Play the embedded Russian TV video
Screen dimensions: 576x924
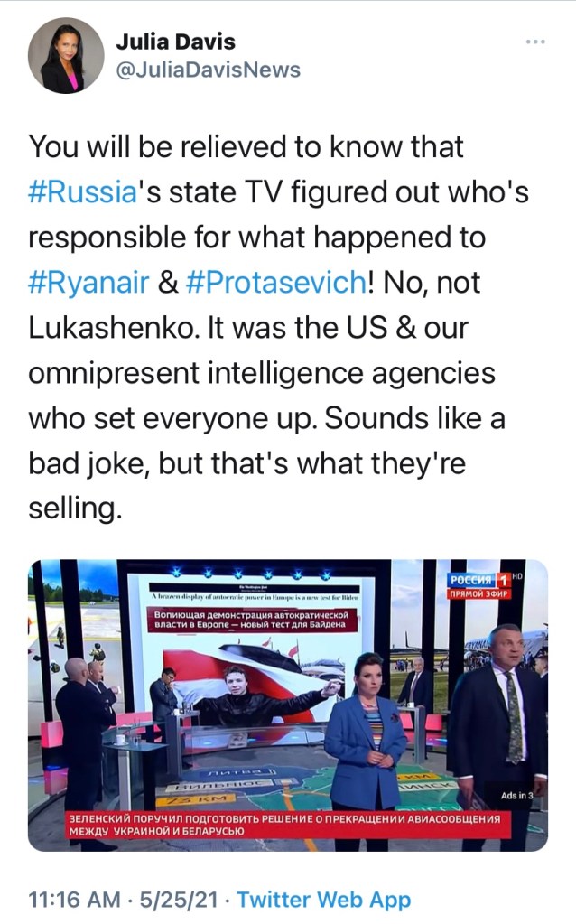(287, 705)
